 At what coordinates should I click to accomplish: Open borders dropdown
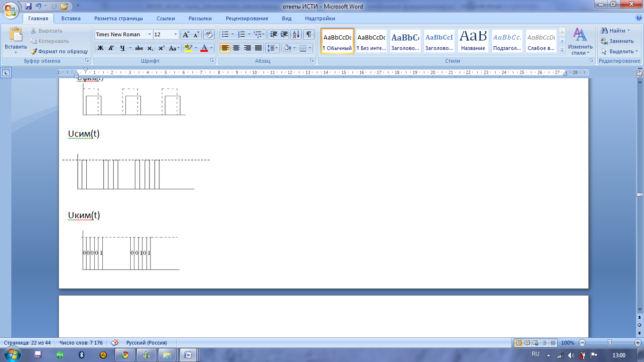(x=309, y=48)
